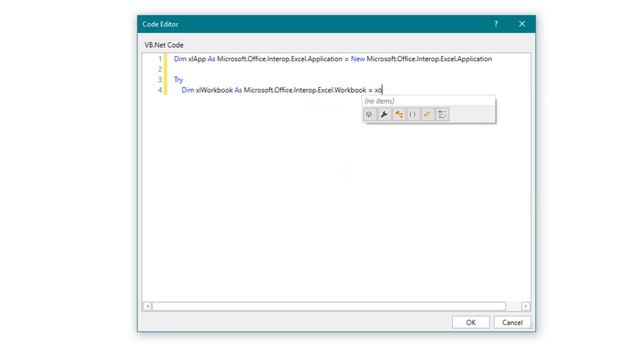Image resolution: width=640 pixels, height=360 pixels.
Task: Toggle the namespaces curly-braces filter icon
Action: click(413, 115)
